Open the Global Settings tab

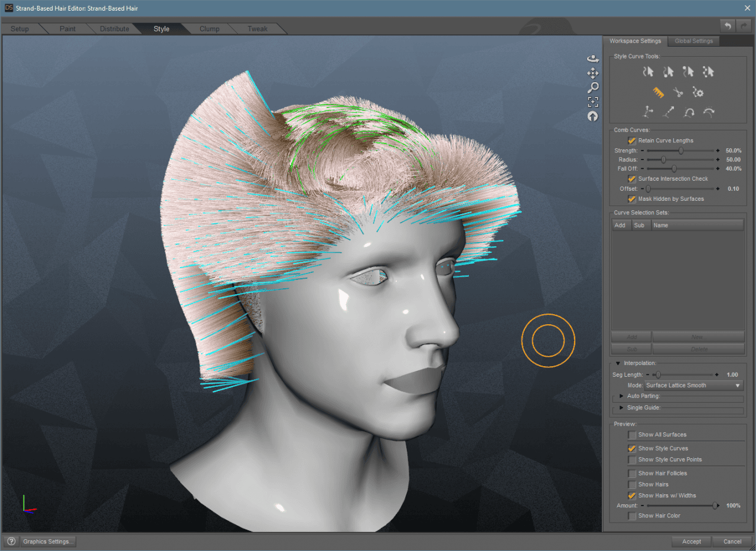pyautogui.click(x=693, y=41)
